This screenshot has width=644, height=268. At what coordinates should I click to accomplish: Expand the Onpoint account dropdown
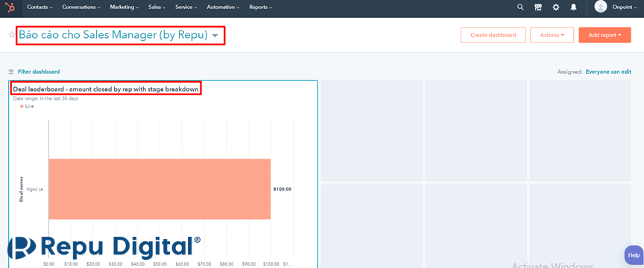coord(625,7)
